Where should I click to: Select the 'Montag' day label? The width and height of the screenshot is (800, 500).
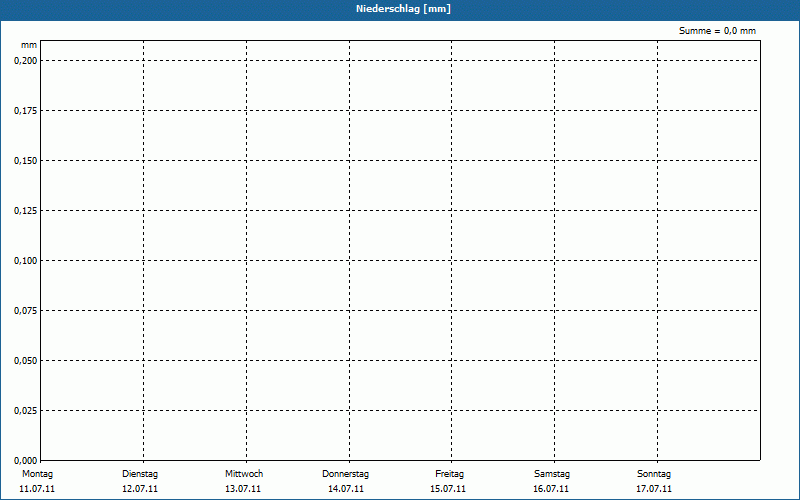click(37, 474)
